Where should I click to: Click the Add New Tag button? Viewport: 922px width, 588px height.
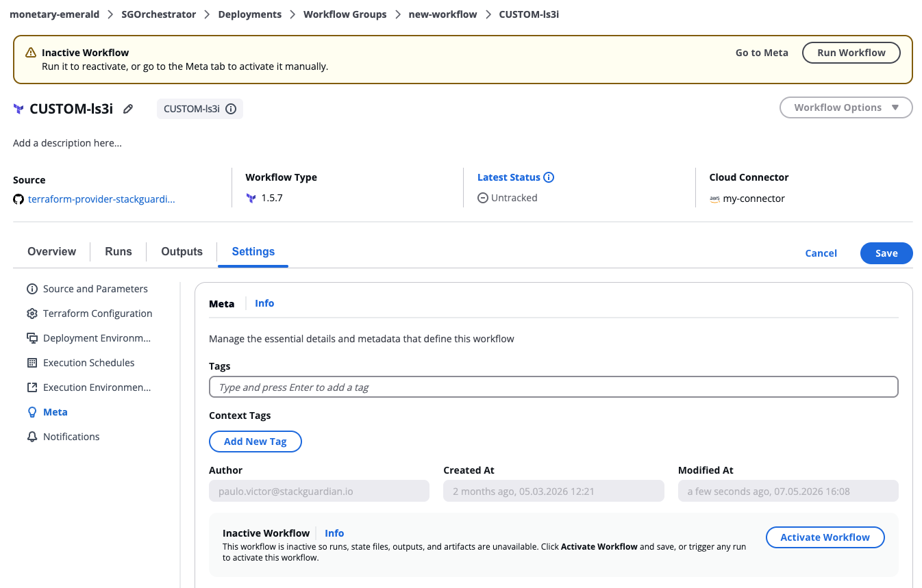[256, 442]
